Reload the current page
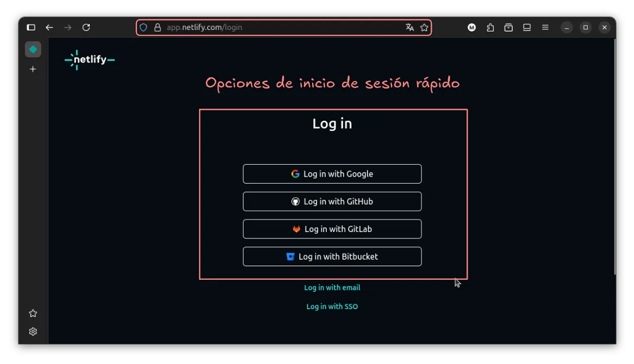Image resolution: width=634 pixels, height=364 pixels. 86,27
